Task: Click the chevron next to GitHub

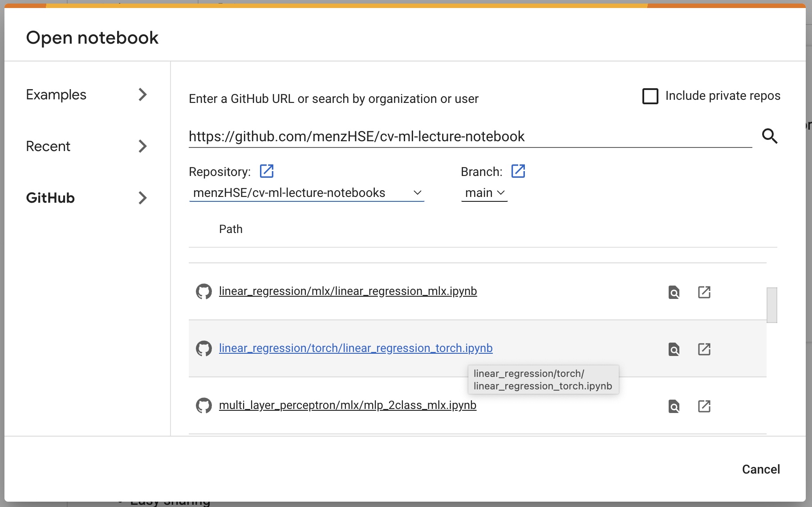Action: tap(142, 198)
